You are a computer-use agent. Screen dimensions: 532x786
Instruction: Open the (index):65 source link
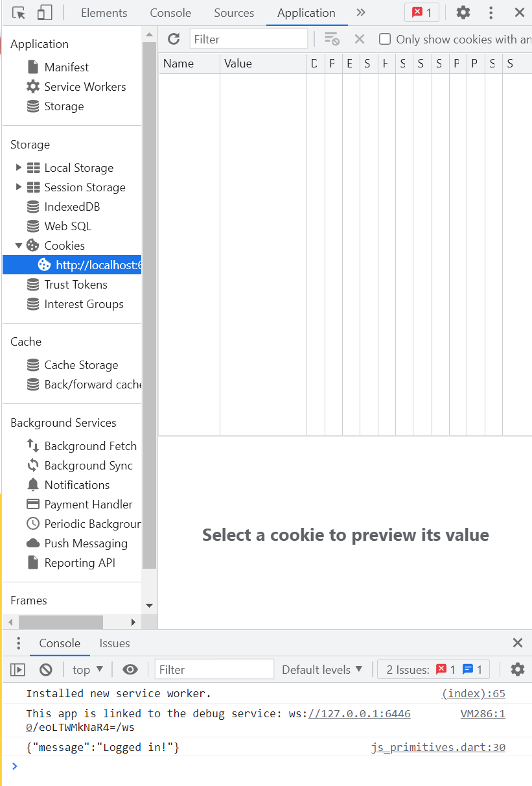point(473,693)
